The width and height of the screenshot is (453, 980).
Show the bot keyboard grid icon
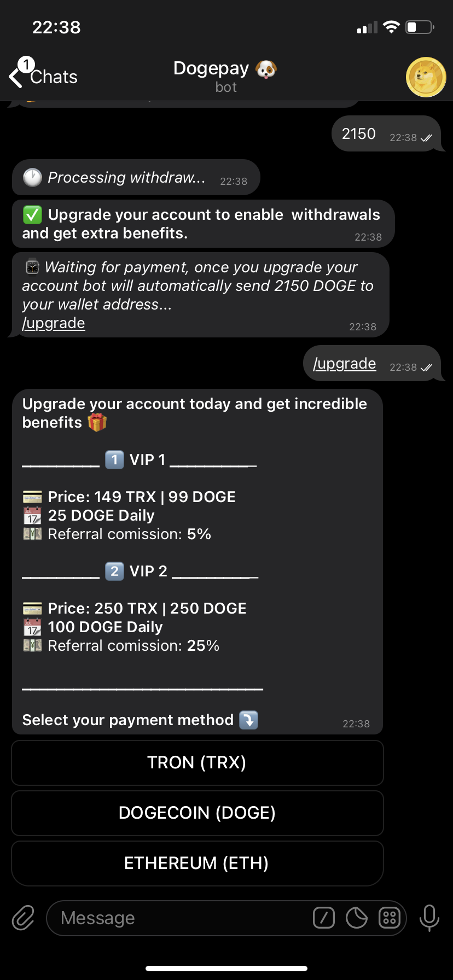pyautogui.click(x=390, y=918)
